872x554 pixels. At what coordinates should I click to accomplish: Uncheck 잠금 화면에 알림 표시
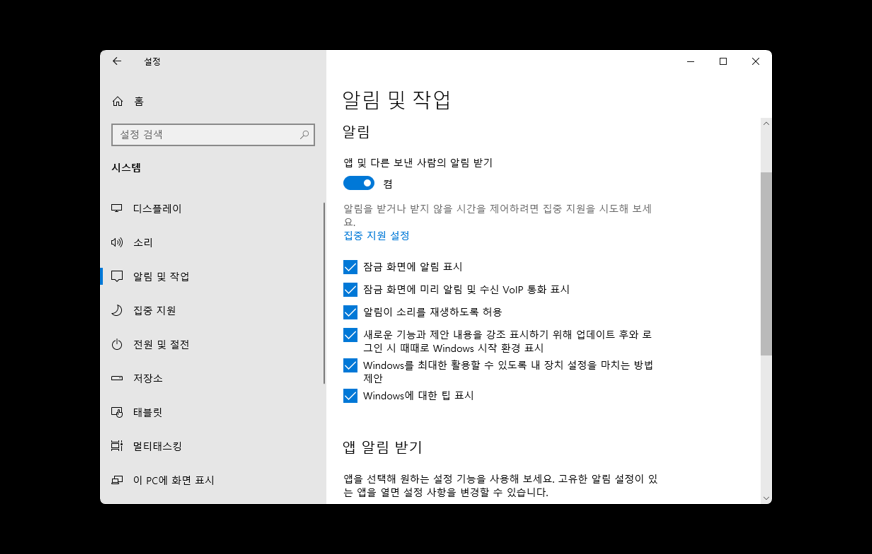point(350,267)
